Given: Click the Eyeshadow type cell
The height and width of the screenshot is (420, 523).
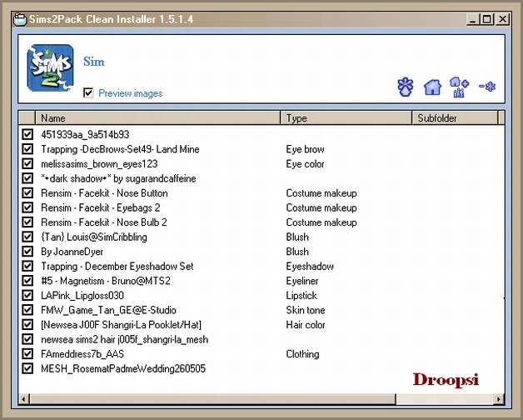Looking at the screenshot, I should click(x=310, y=267).
